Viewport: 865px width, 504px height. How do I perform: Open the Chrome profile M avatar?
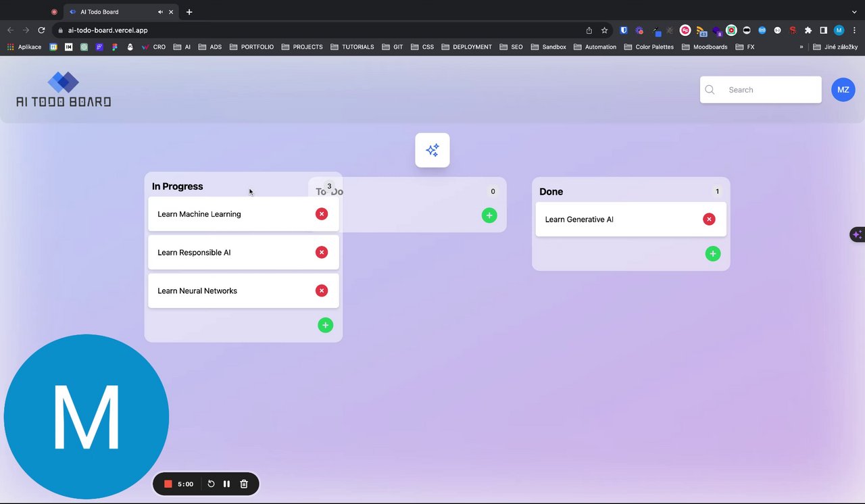[x=839, y=30]
